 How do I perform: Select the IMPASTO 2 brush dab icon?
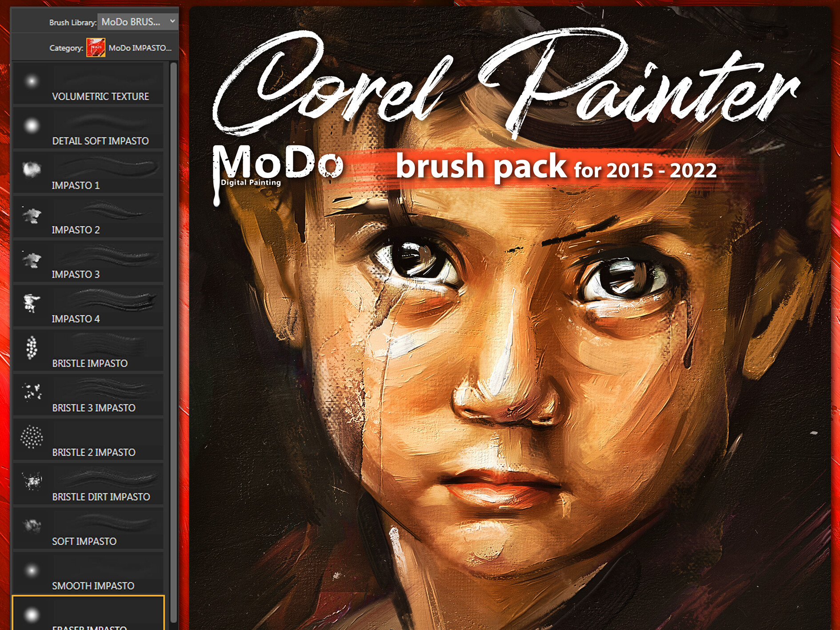pyautogui.click(x=32, y=216)
